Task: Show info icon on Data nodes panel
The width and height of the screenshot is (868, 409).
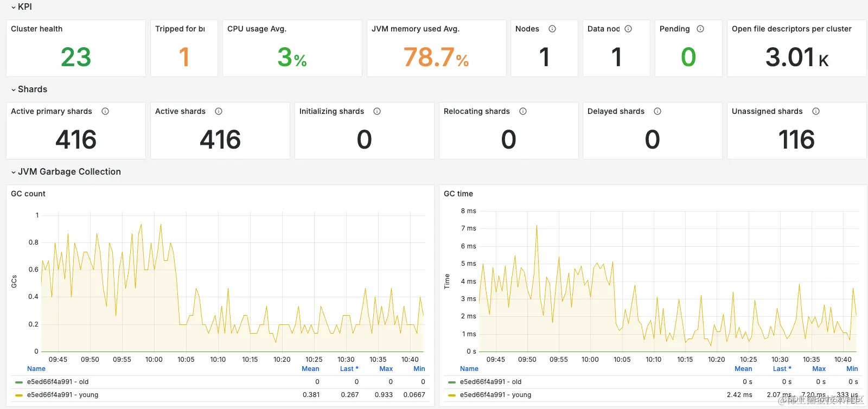Action: 628,29
